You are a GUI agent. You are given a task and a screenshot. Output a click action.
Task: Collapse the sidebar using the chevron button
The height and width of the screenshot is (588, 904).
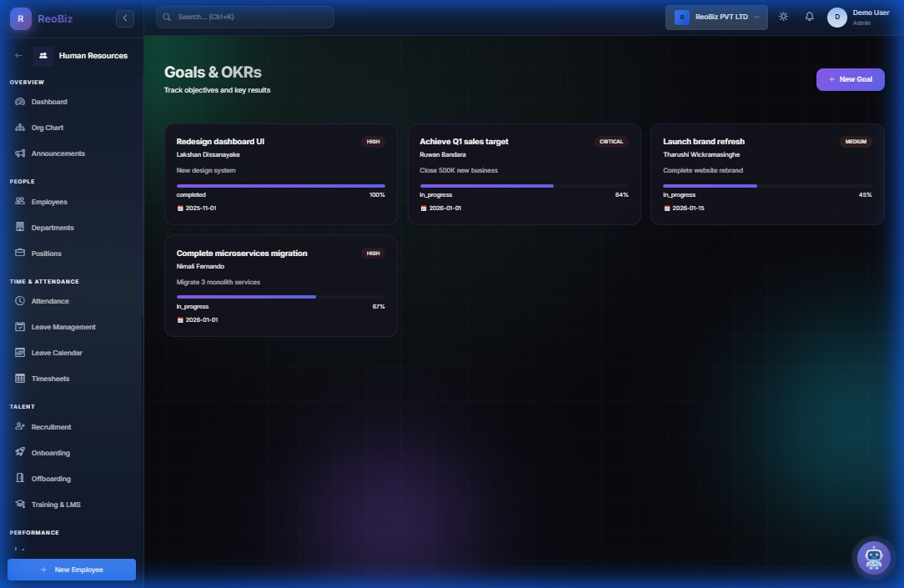click(125, 18)
